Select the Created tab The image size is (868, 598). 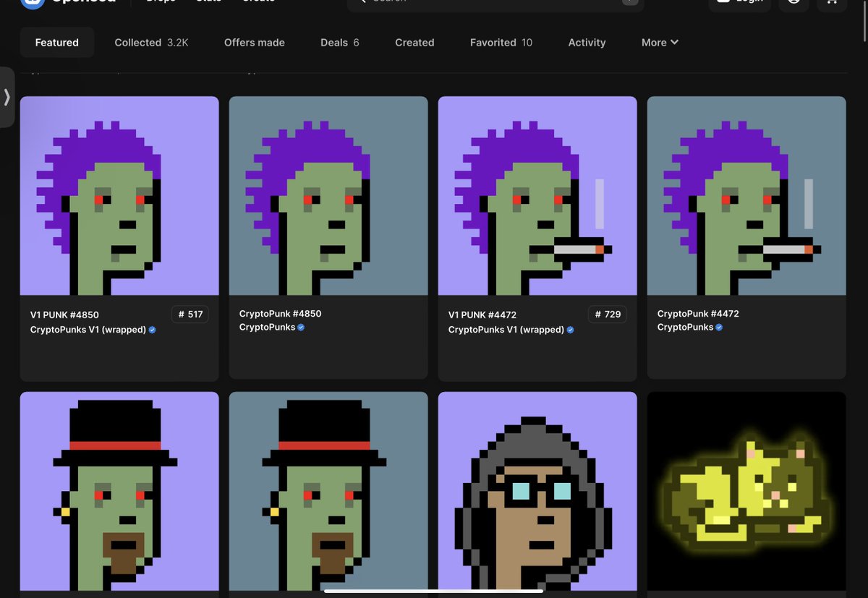pos(414,43)
